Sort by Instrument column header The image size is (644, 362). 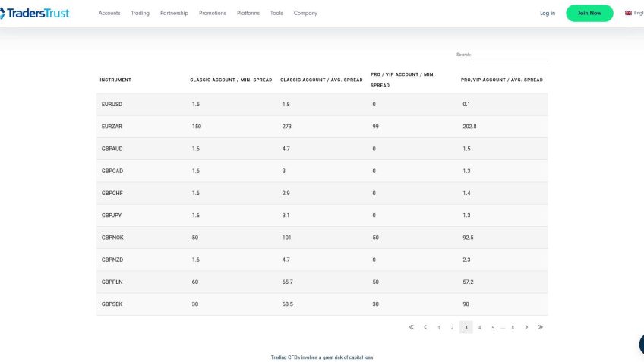pyautogui.click(x=115, y=80)
